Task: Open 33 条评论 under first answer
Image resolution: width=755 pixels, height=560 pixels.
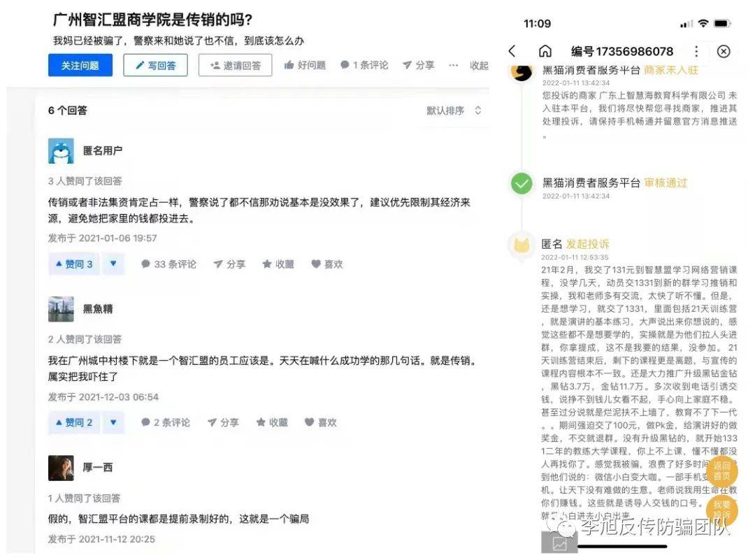Action: click(x=168, y=264)
